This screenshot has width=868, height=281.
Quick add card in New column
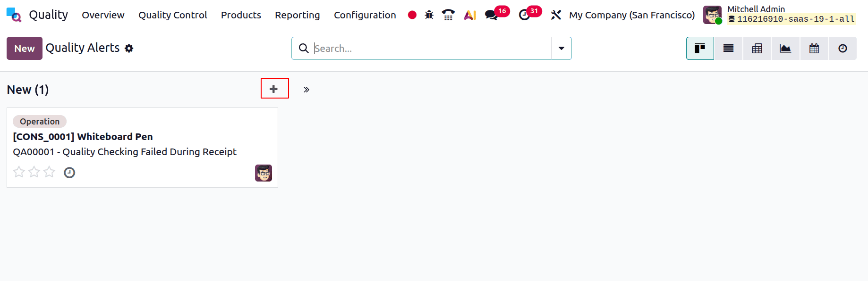point(274,89)
